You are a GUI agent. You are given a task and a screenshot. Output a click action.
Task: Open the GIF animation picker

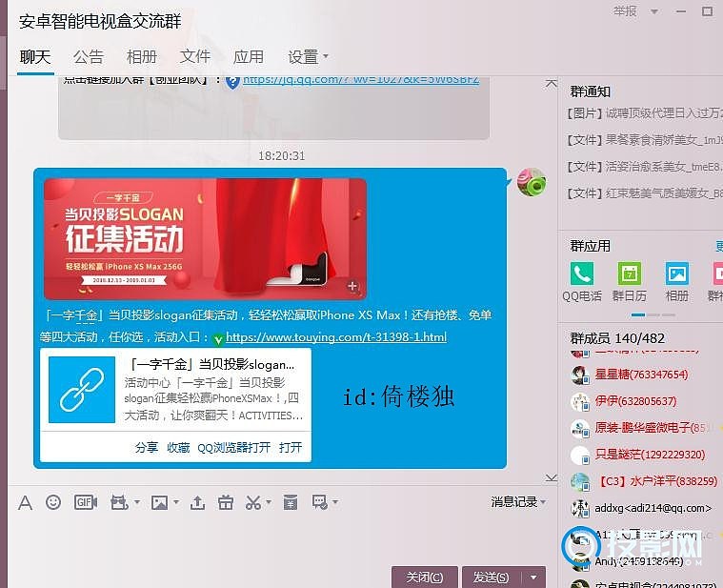tap(86, 502)
